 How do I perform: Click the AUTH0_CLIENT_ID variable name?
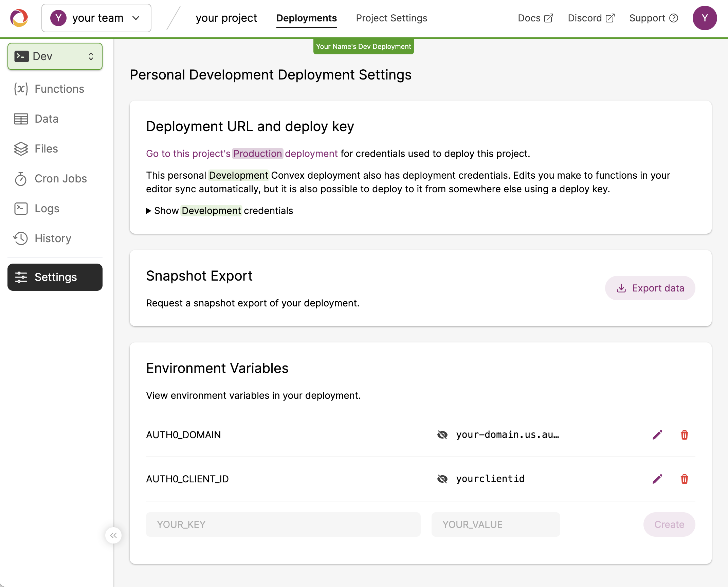(x=187, y=479)
